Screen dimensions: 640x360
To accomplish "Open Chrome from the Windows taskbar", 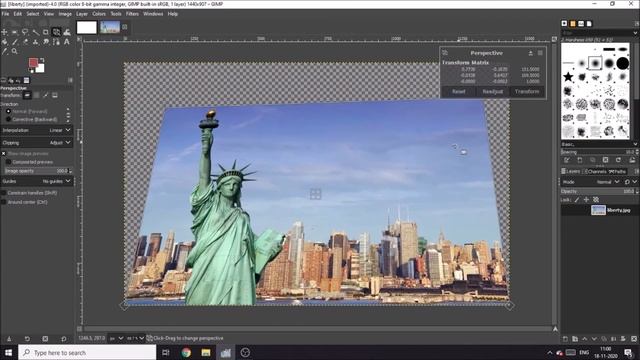I will coord(186,353).
